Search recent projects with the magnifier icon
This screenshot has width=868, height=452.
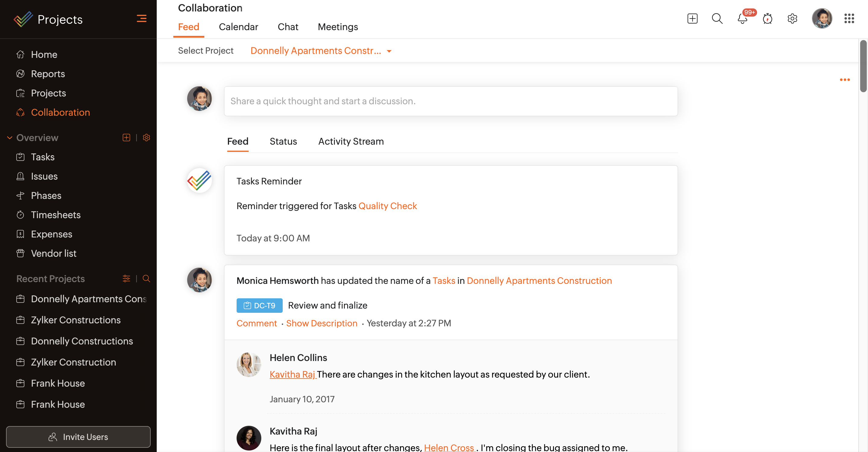click(x=146, y=278)
